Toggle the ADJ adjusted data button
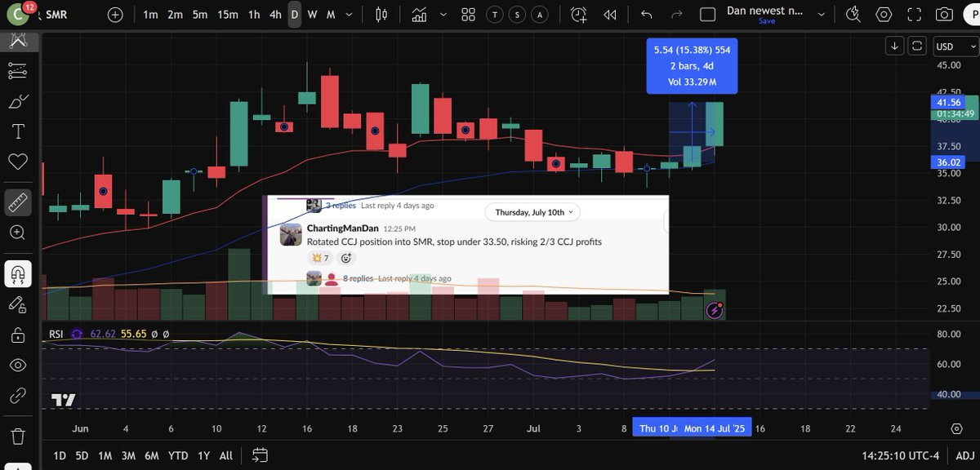980x470 pixels. click(x=964, y=455)
